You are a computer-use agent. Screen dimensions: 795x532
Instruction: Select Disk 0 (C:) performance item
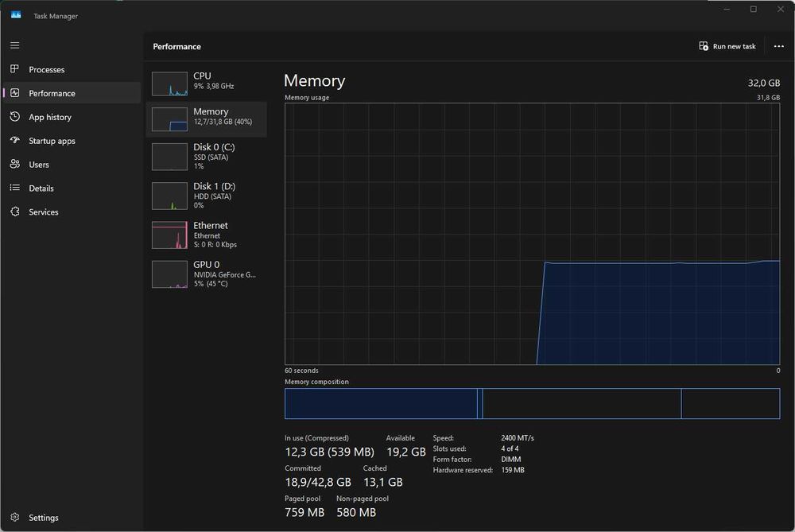(x=207, y=156)
